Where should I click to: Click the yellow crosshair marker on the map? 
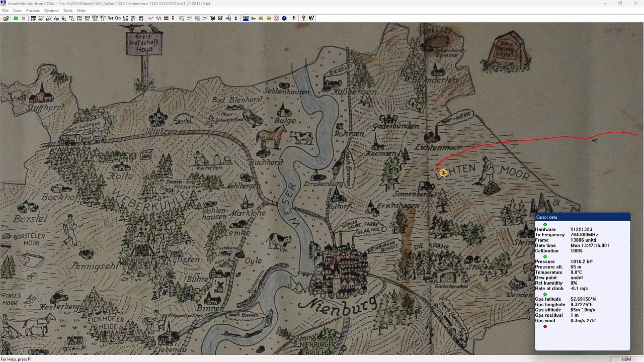point(443,173)
